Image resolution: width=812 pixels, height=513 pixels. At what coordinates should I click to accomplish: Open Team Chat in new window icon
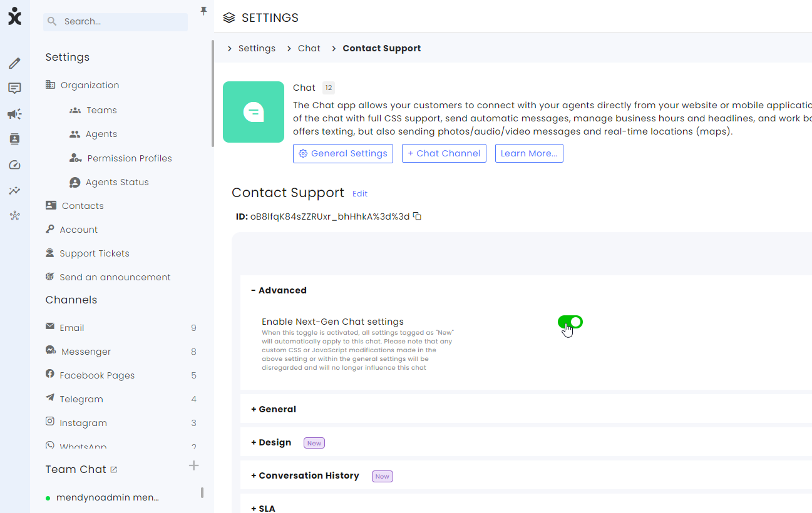click(x=114, y=469)
